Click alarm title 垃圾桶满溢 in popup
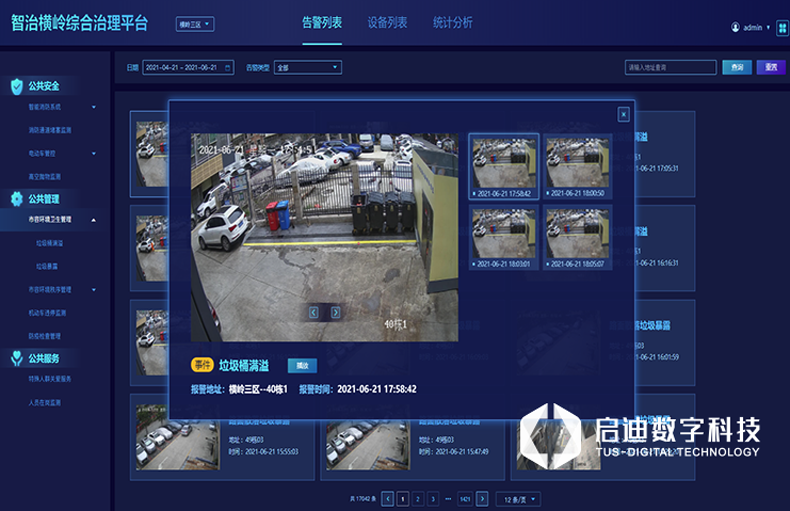790x511 pixels. (x=244, y=365)
